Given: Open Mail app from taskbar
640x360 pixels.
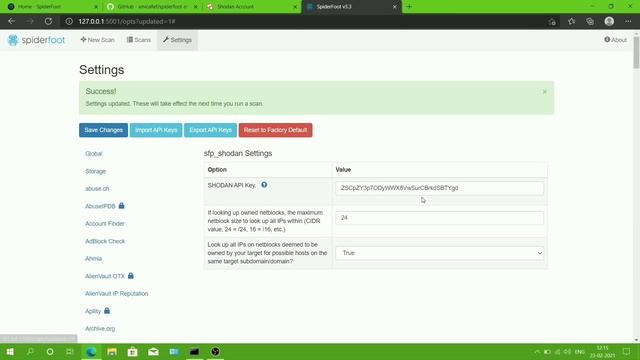Looking at the screenshot, I should pos(153,351).
